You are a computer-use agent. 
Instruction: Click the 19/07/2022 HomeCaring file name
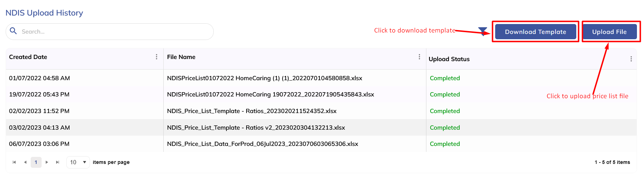[271, 94]
